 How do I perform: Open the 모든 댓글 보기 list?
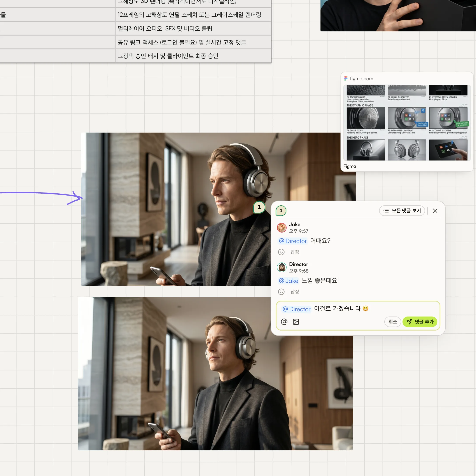click(x=402, y=211)
